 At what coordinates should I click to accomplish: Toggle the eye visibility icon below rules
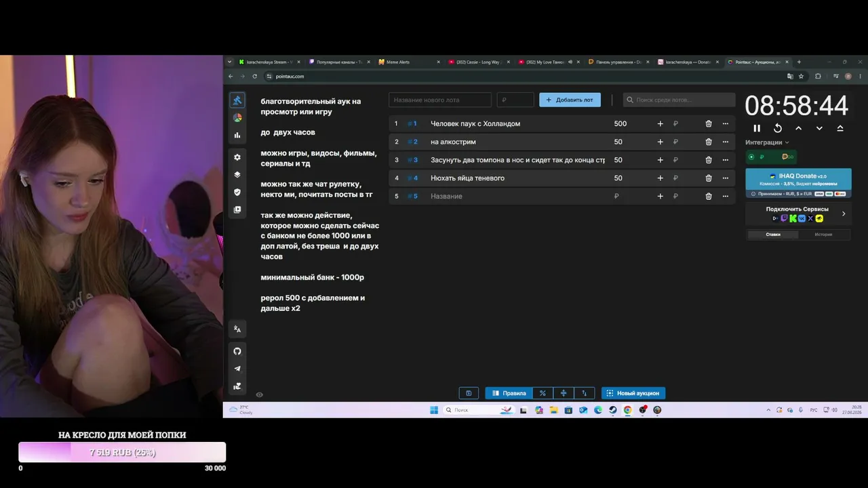[x=259, y=394]
